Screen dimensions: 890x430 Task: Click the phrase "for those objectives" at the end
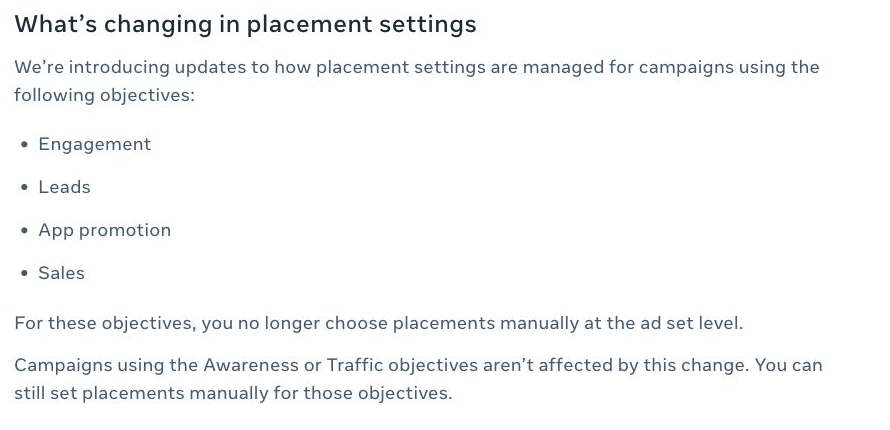pos(360,393)
